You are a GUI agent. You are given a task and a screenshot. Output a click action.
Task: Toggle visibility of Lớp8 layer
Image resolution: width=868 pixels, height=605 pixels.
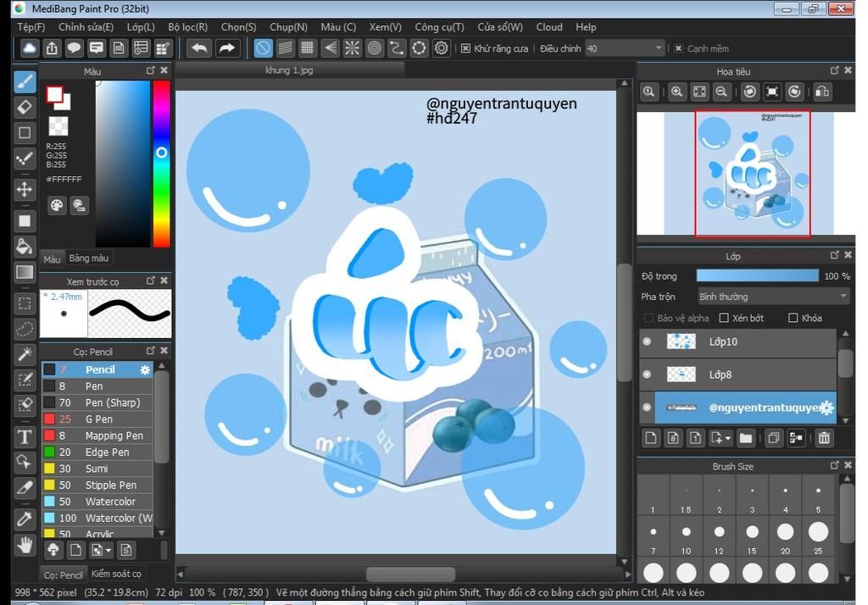647,375
